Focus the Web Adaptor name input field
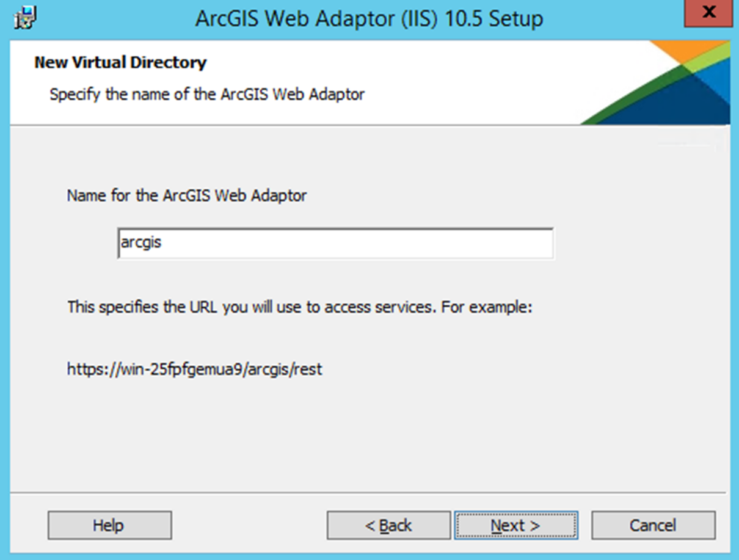Image resolution: width=739 pixels, height=560 pixels. [335, 243]
